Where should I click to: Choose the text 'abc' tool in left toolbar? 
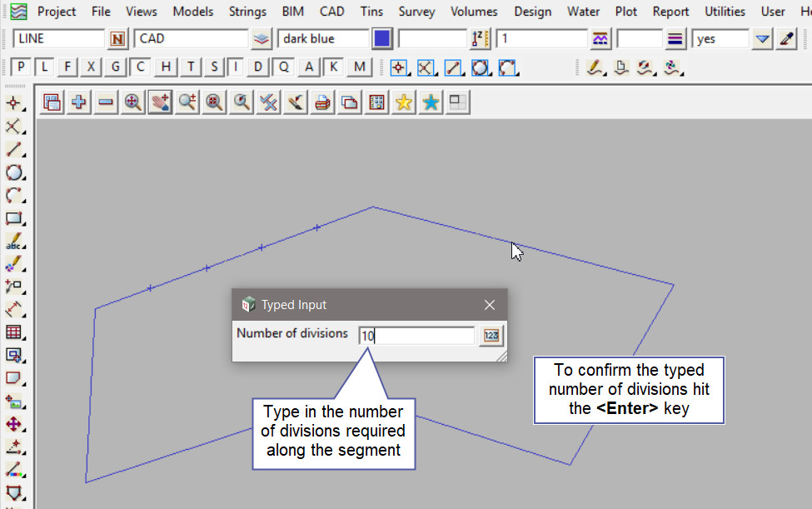pos(14,242)
